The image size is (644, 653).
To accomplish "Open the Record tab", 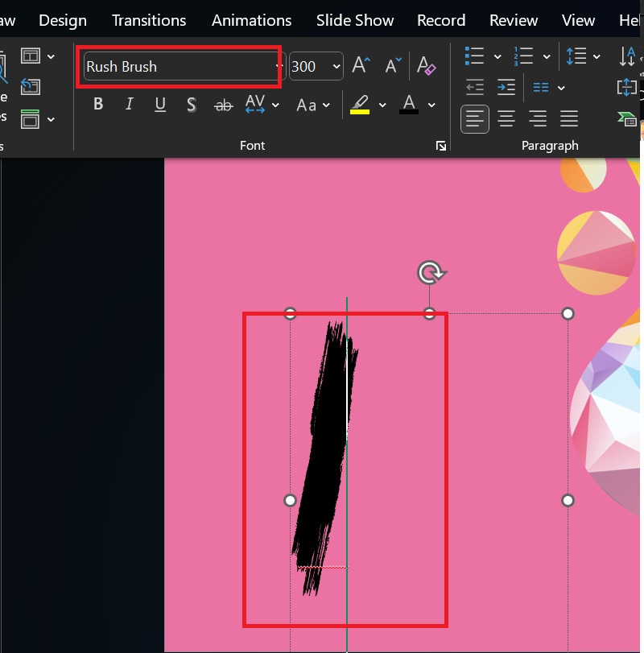I will click(441, 20).
